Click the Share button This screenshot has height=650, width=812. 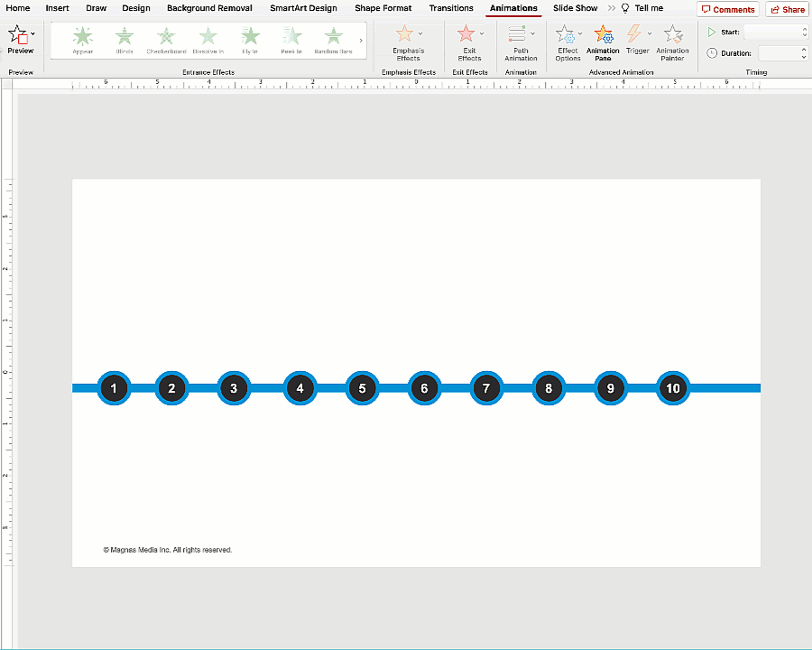[788, 9]
